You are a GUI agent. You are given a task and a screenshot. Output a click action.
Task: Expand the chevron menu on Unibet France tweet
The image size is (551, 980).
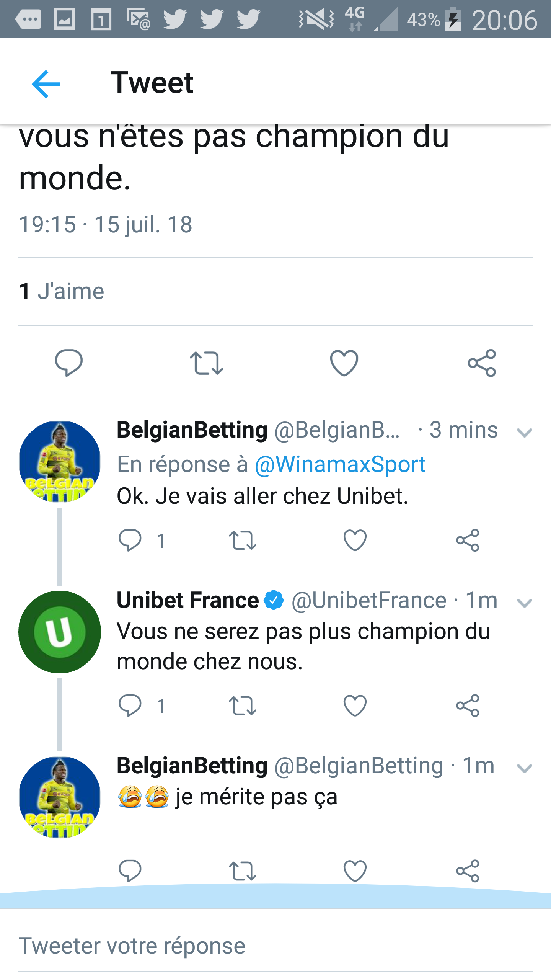coord(524,603)
